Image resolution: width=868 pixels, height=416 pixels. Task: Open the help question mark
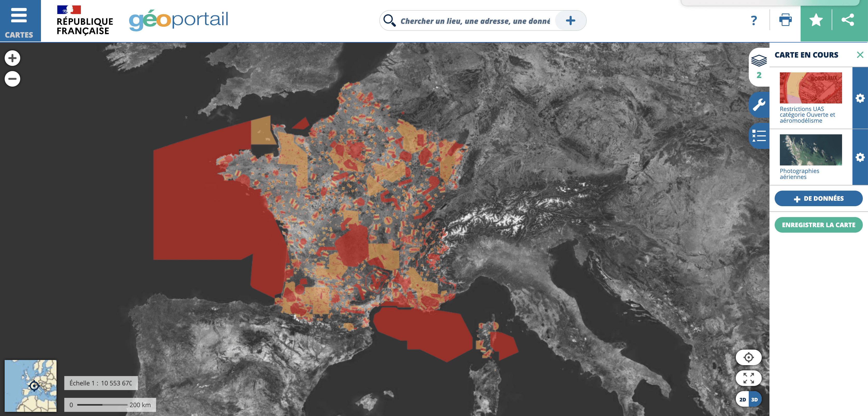[754, 20]
